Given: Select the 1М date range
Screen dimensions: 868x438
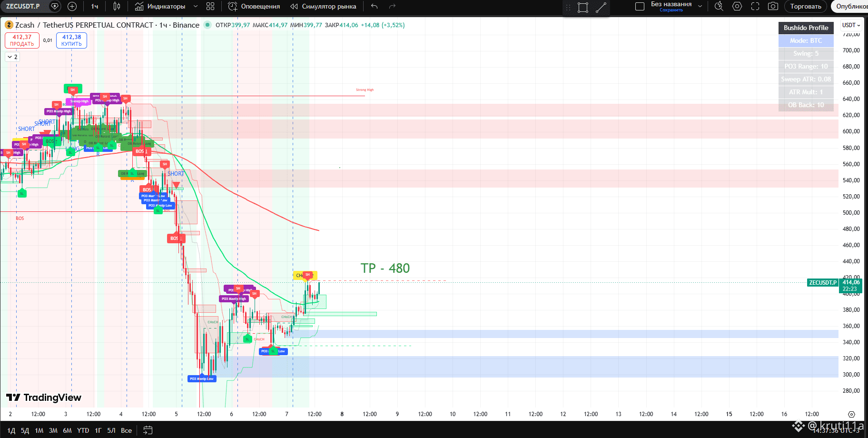Looking at the screenshot, I should point(39,430).
